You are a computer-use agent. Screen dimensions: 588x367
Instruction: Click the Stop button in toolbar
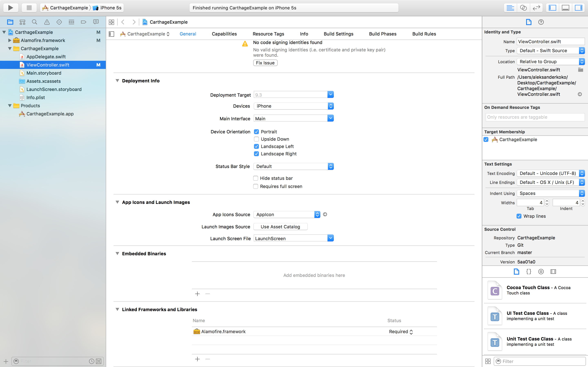click(x=29, y=8)
